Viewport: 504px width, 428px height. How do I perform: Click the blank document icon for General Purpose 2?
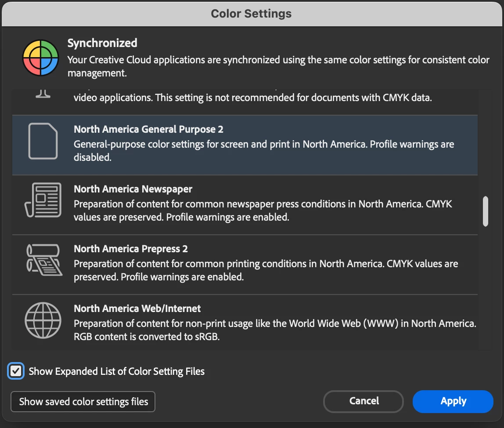coord(43,141)
